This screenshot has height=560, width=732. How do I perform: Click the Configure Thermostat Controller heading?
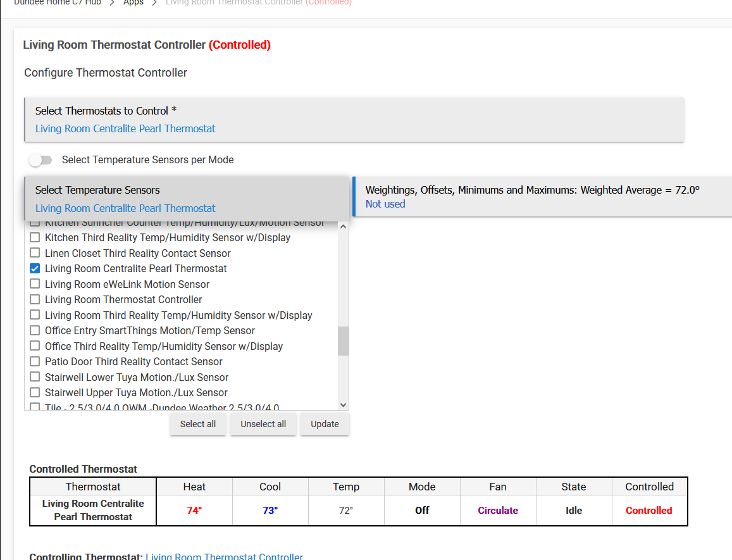[x=106, y=73]
